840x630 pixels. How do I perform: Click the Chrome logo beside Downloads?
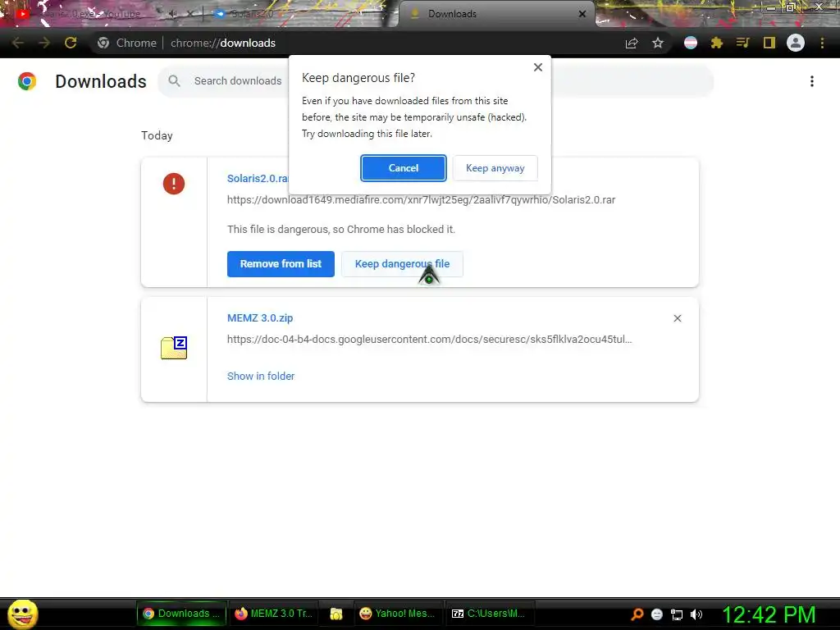[27, 81]
